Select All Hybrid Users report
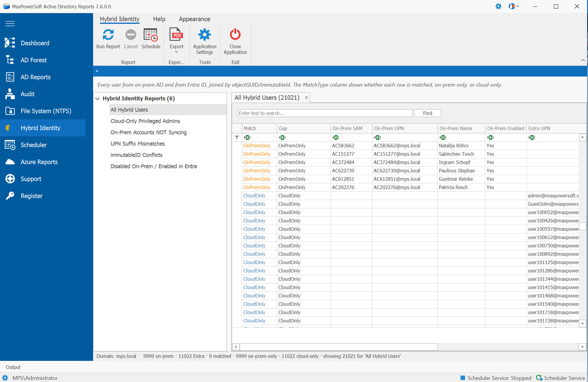588x382 pixels. [168, 110]
